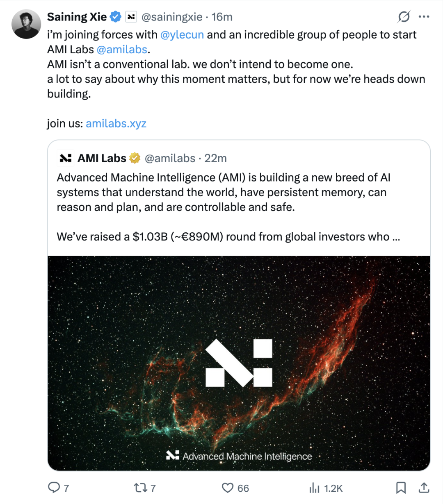This screenshot has width=443, height=504.
Task: Bookmark this post
Action: click(401, 488)
